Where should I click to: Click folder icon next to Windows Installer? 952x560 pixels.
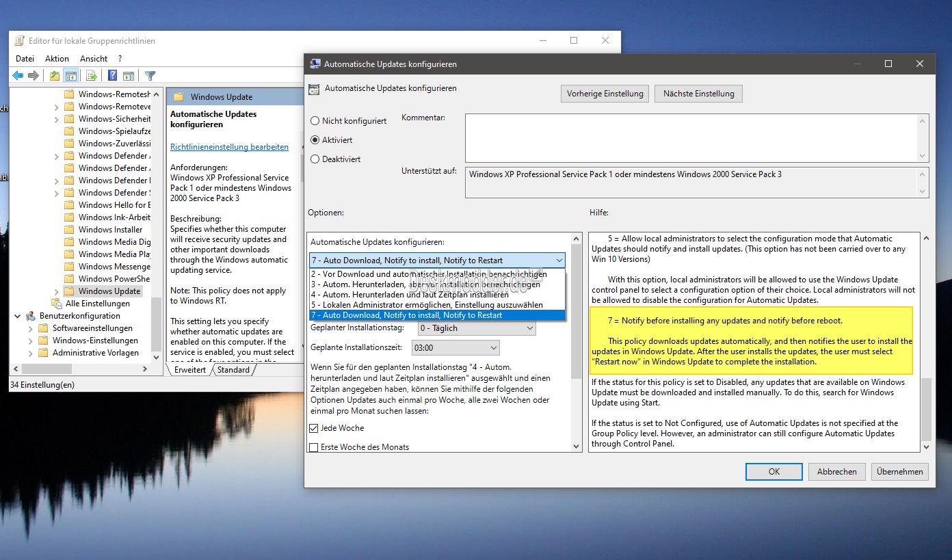coord(69,229)
